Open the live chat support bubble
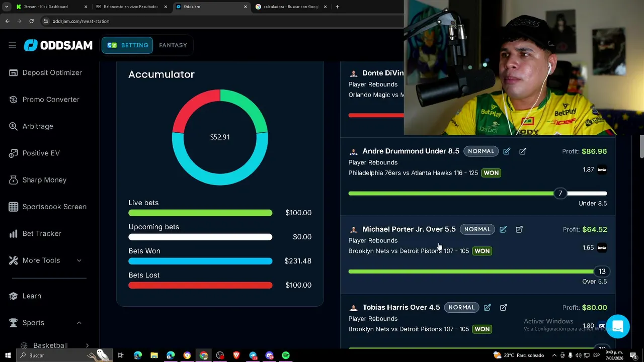The width and height of the screenshot is (644, 362). pyautogui.click(x=618, y=327)
